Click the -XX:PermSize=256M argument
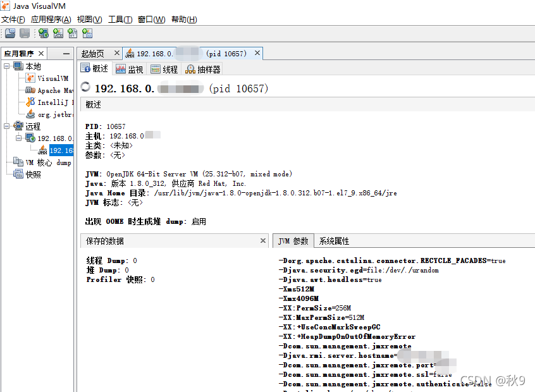 (315, 308)
